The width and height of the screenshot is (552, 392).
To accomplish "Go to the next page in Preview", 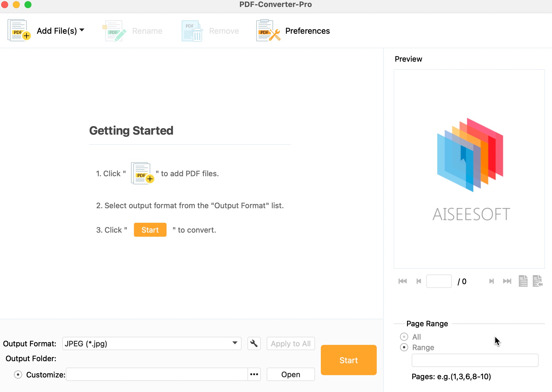I will tap(491, 281).
